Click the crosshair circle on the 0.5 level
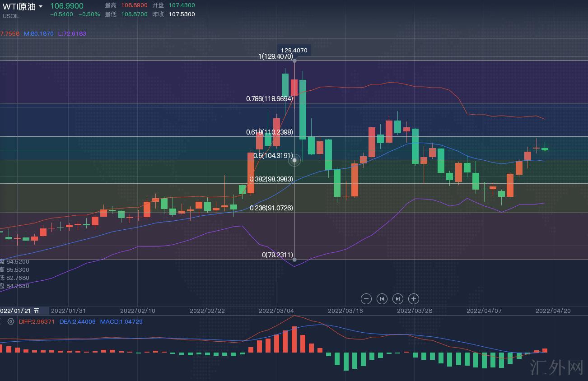 coord(294,160)
